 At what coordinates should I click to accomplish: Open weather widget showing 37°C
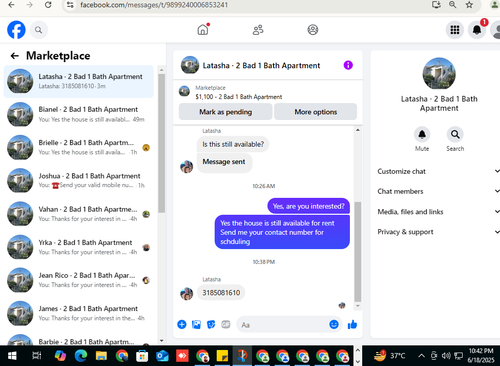point(389,356)
